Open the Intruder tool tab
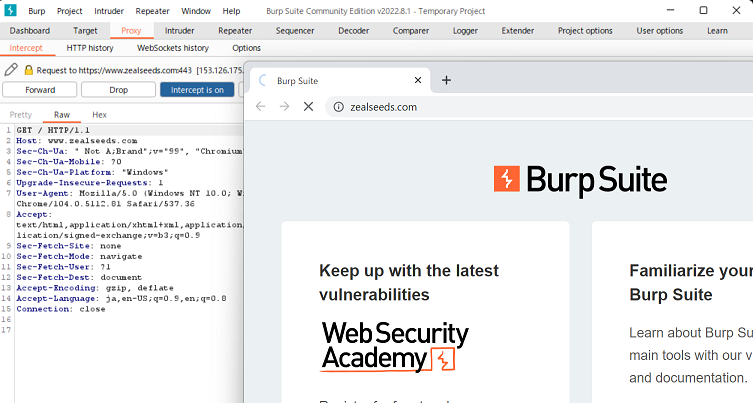This screenshot has width=753, height=403. coord(180,31)
